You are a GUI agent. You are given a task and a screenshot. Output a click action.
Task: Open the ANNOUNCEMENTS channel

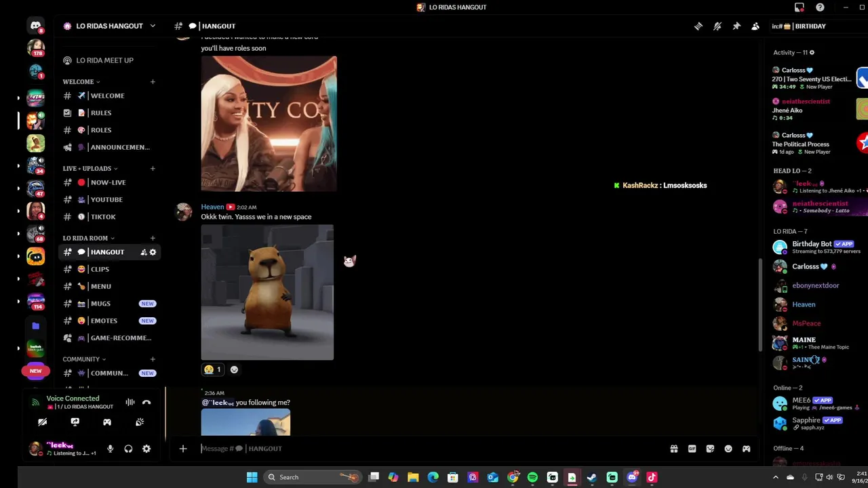[x=110, y=147]
